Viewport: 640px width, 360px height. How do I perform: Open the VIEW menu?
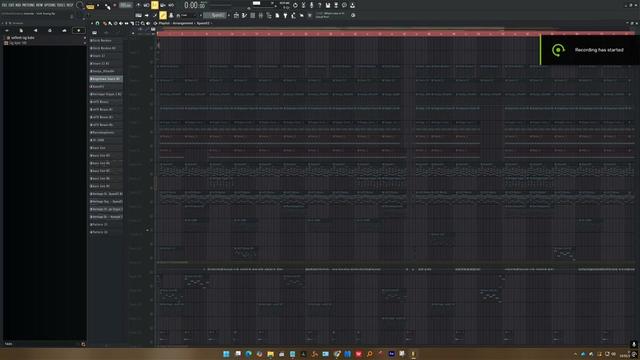[40, 5]
